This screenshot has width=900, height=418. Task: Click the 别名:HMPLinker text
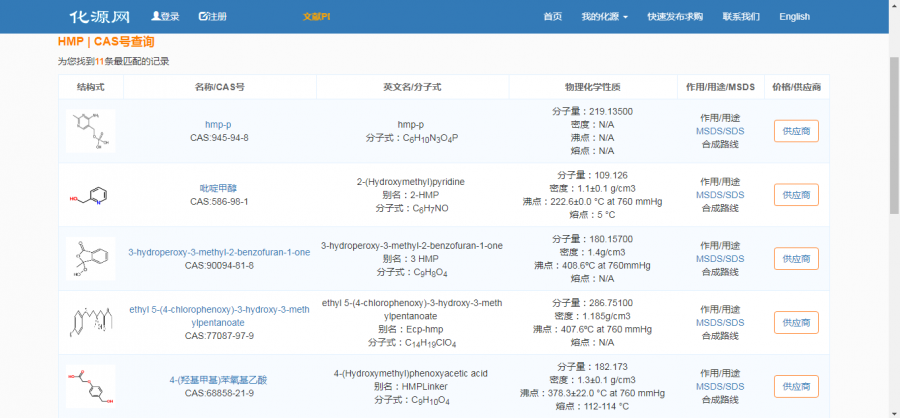[411, 386]
